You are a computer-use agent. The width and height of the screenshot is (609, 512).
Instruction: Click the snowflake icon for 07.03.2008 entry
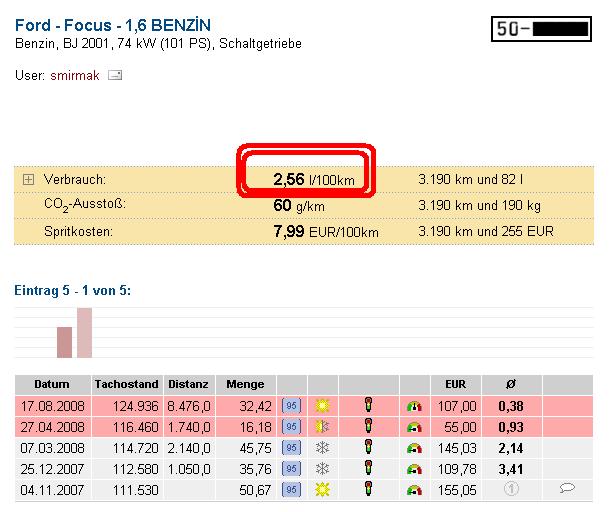click(x=322, y=448)
